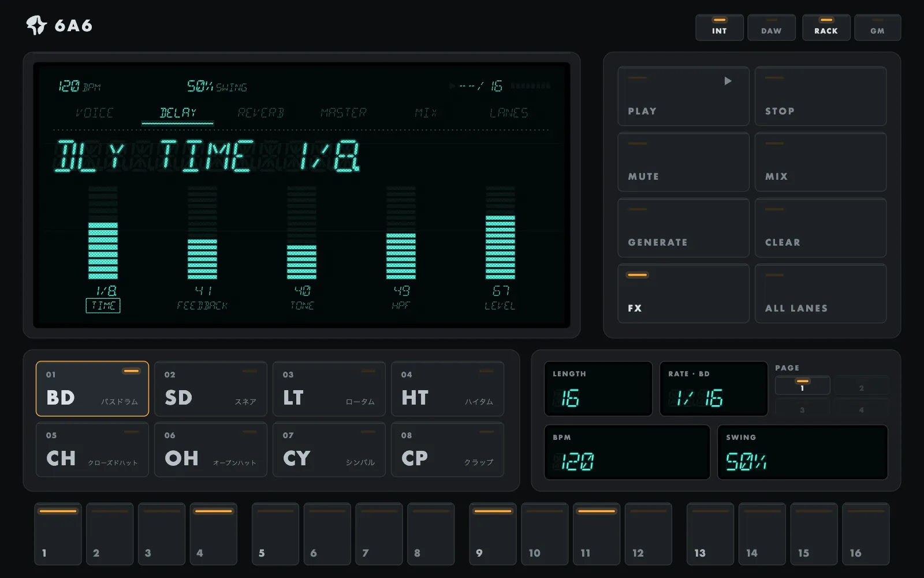Screen dimensions: 924x578
Task: Click the 120 BPM readout on LCD
Action: 80,87
